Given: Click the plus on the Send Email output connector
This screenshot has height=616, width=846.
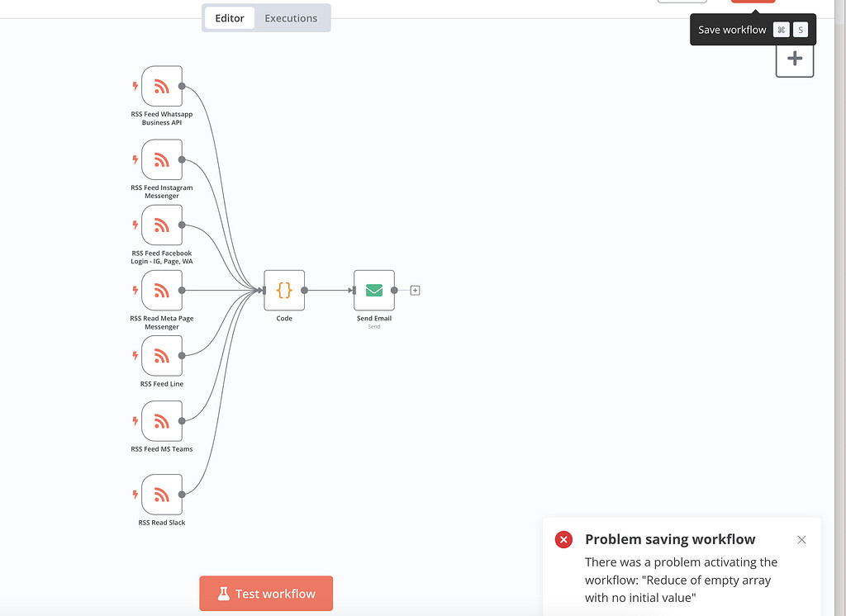Looking at the screenshot, I should 415,290.
